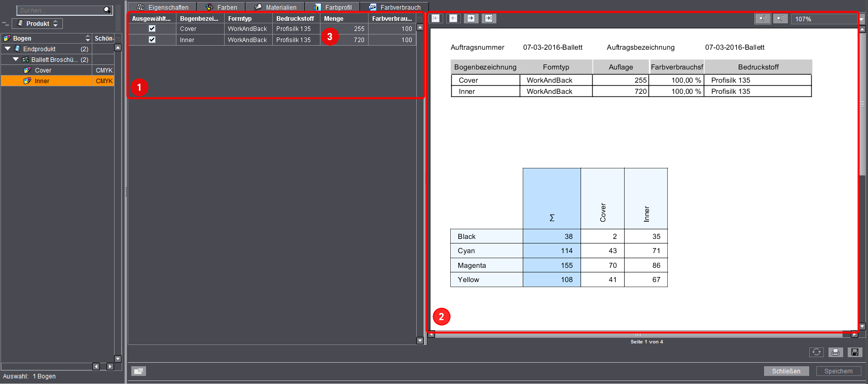Click the Schön column header in tree
Screen dimensions: 868x384
[x=103, y=38]
